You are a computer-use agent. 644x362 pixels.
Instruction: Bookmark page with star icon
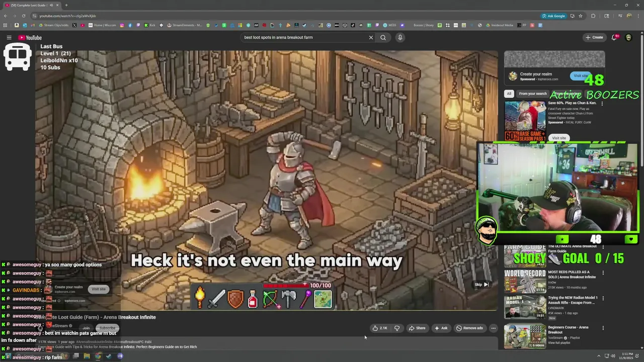(x=580, y=16)
